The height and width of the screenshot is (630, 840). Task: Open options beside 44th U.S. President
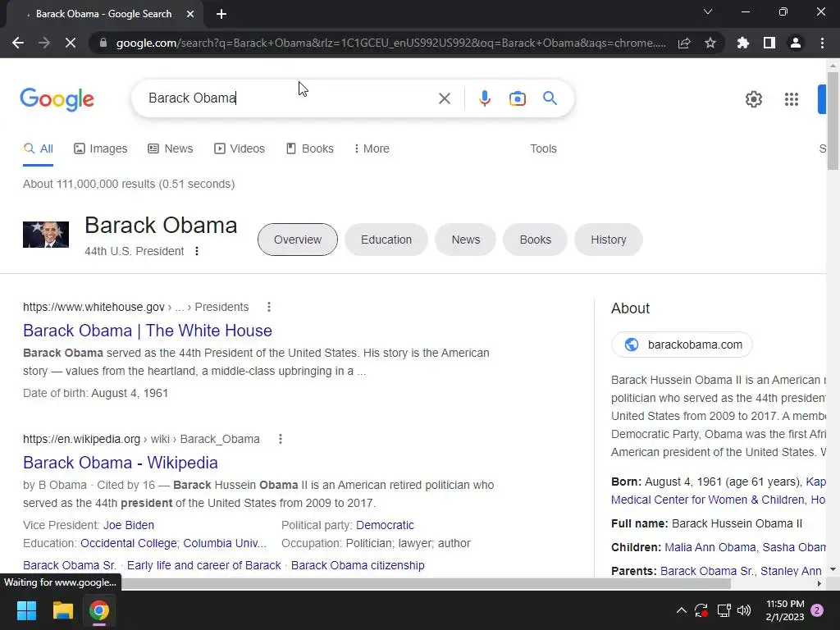197,251
